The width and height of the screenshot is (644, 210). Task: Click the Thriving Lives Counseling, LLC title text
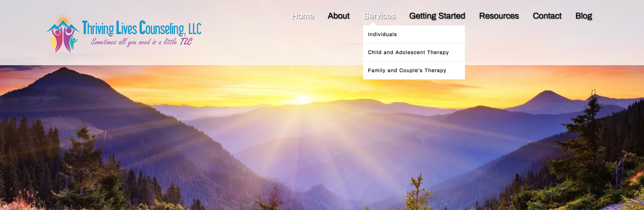(142, 28)
